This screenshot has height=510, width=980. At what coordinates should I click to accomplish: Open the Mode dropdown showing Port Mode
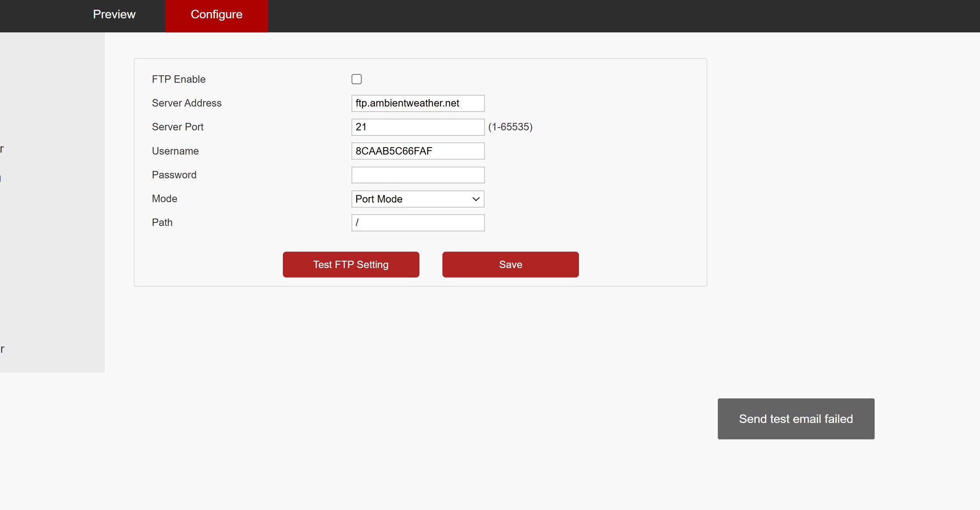417,199
